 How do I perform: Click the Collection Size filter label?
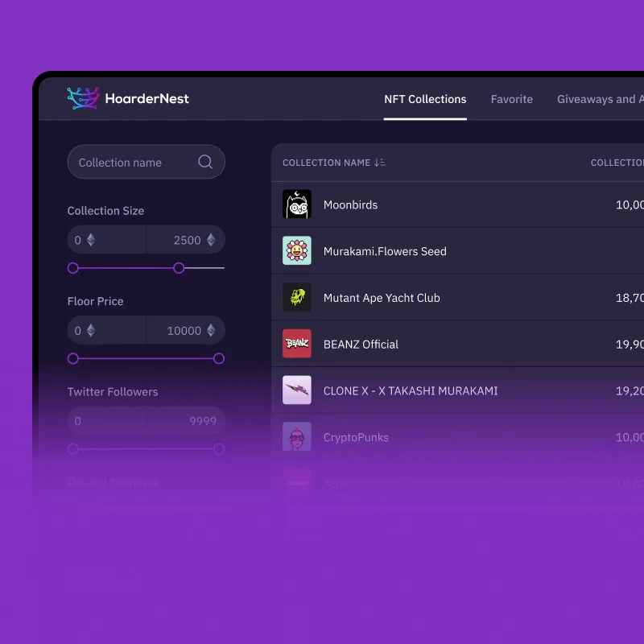click(105, 211)
